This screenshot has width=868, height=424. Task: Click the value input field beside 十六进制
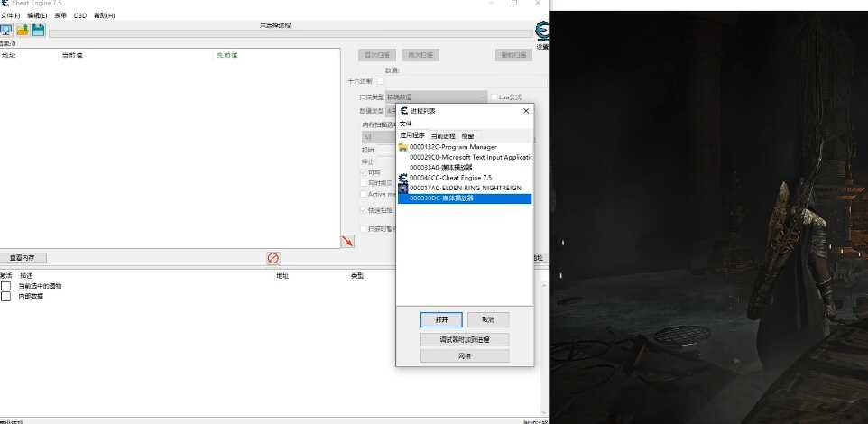pyautogui.click(x=467, y=81)
